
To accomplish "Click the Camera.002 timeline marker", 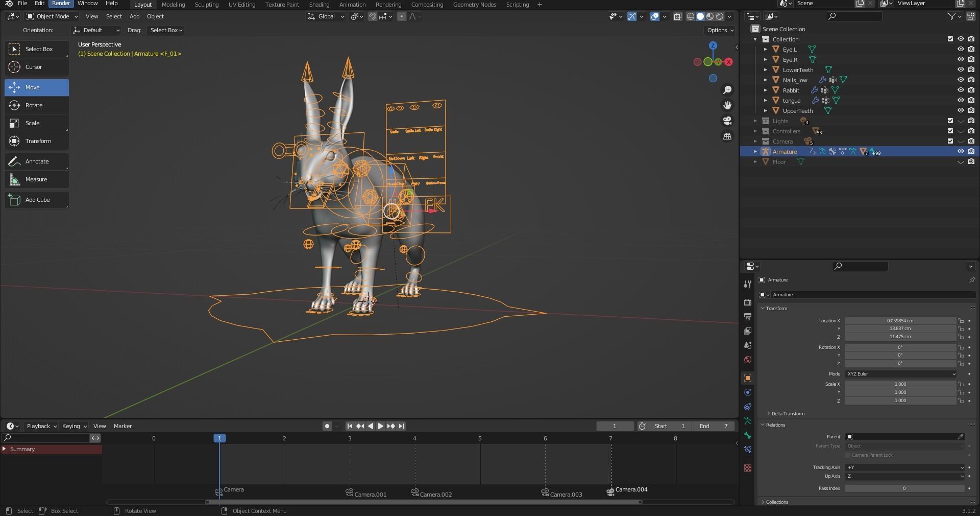I will coord(415,492).
